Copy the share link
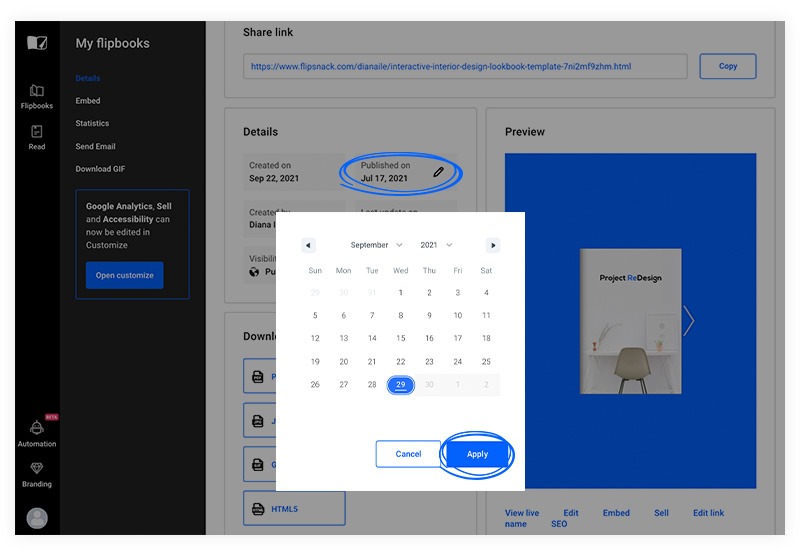800x556 pixels. tap(727, 66)
